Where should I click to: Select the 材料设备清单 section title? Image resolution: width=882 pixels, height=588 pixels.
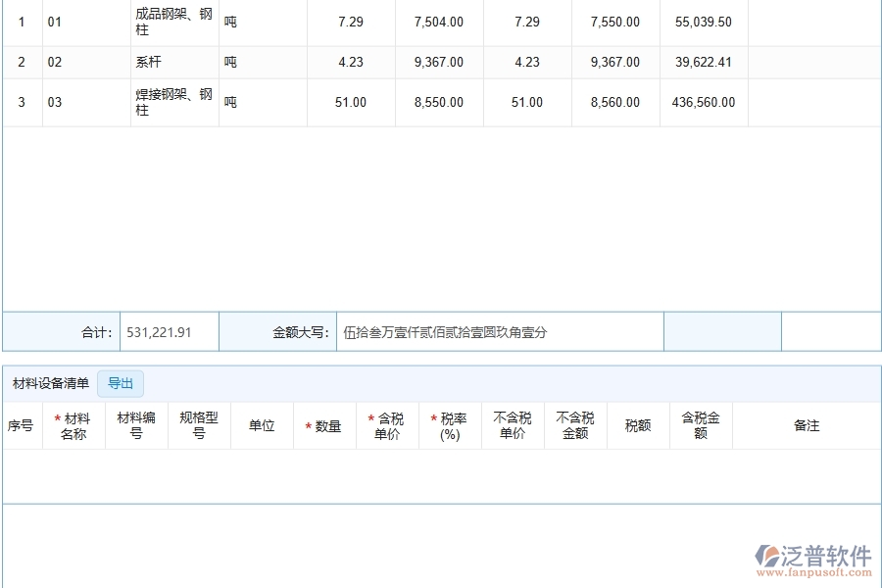50,383
